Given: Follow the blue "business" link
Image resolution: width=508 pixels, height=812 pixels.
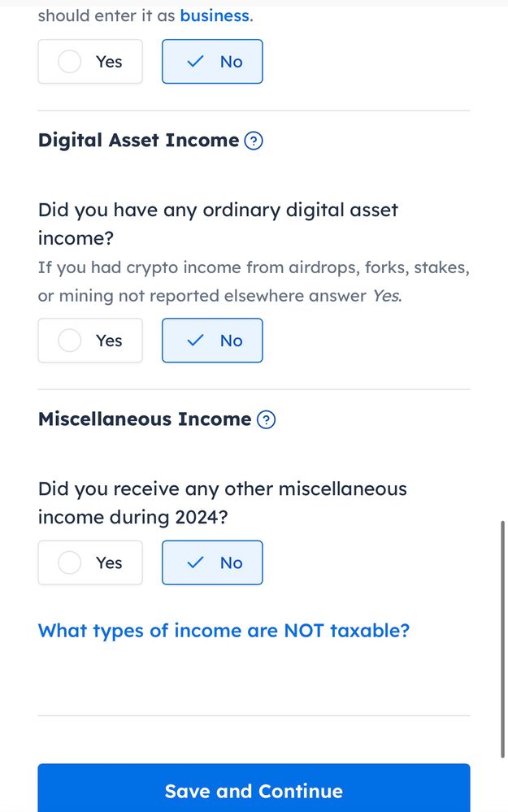Looking at the screenshot, I should pos(215,15).
